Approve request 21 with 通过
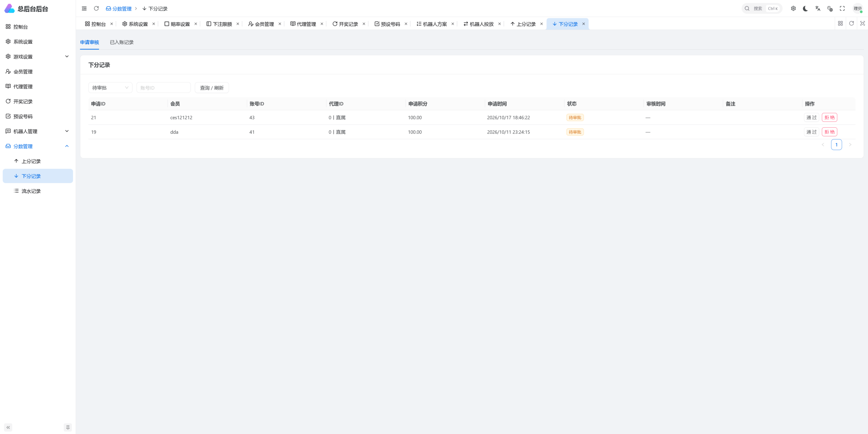This screenshot has height=434, width=868. [811, 117]
